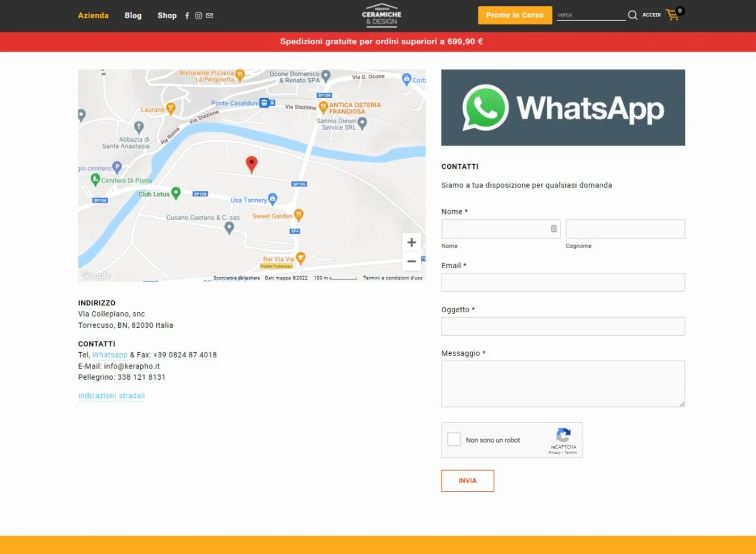This screenshot has width=756, height=554.
Task: Open Termini e condizioni d'uso on map
Action: click(393, 278)
